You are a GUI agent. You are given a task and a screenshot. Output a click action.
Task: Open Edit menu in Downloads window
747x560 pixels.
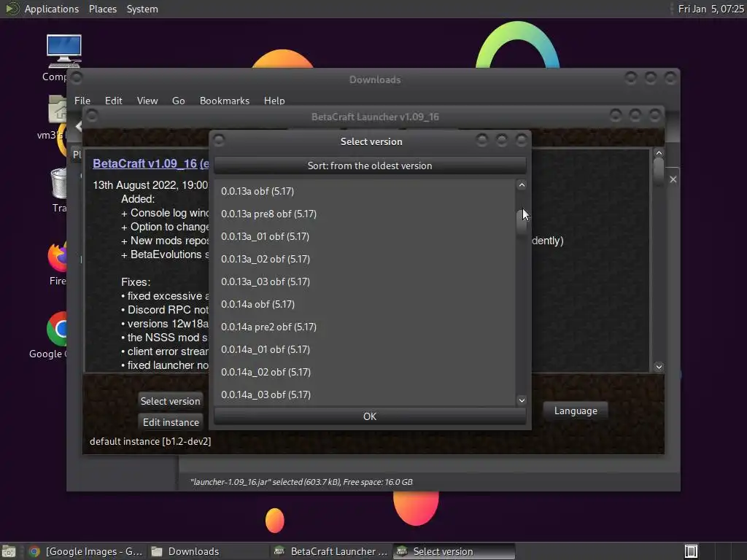(x=113, y=101)
